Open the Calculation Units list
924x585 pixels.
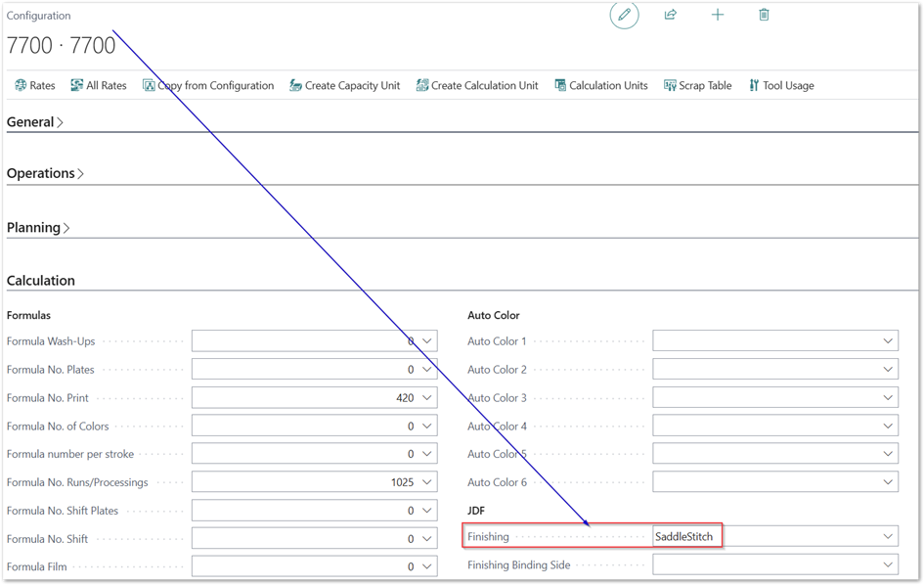[x=600, y=86]
